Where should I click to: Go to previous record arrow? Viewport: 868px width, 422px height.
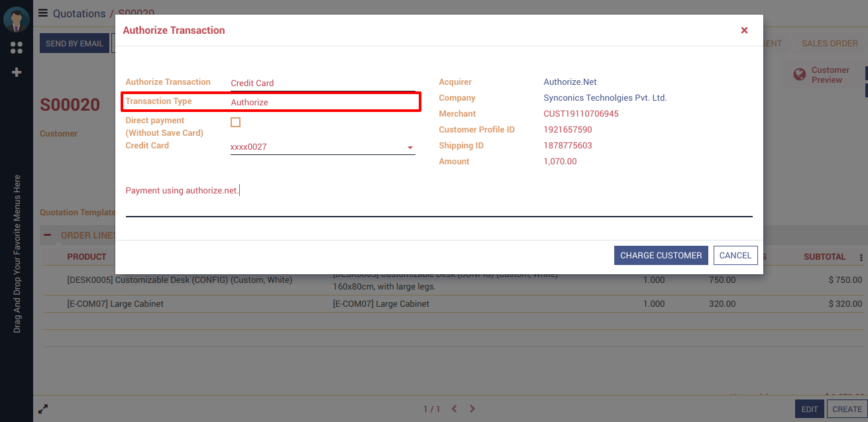tap(455, 409)
